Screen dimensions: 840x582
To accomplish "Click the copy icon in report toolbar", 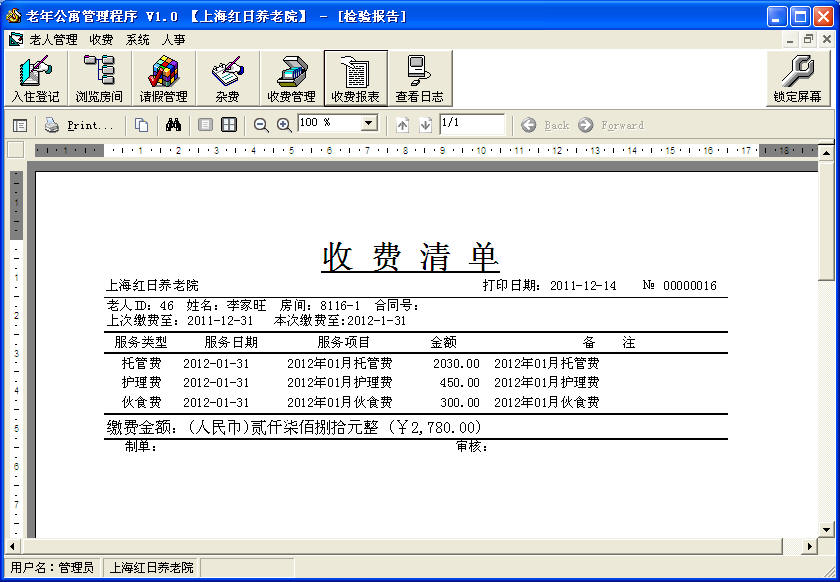I will [x=142, y=125].
